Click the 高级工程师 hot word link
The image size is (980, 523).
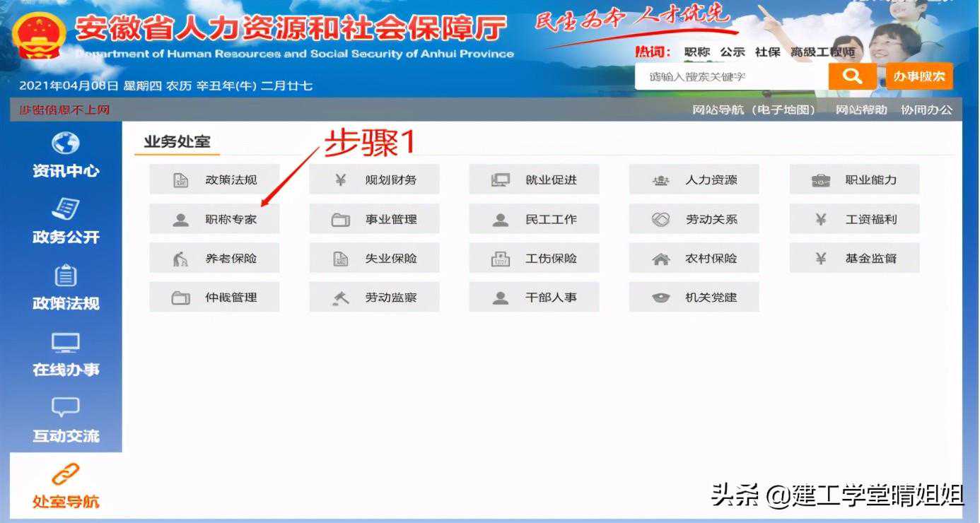tap(823, 52)
